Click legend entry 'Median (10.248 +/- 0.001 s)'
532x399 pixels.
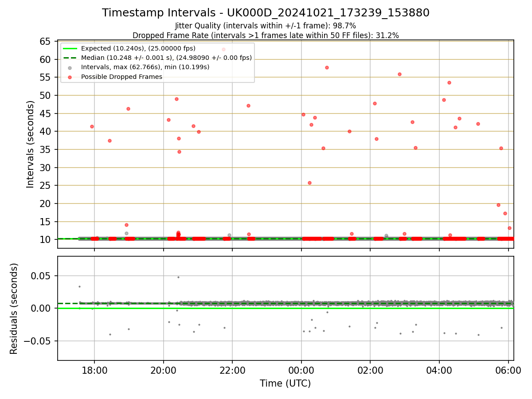pyautogui.click(x=166, y=58)
